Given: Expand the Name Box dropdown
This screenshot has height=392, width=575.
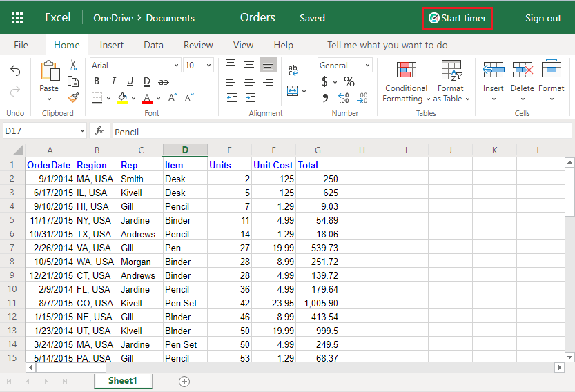Looking at the screenshot, I should click(x=82, y=131).
